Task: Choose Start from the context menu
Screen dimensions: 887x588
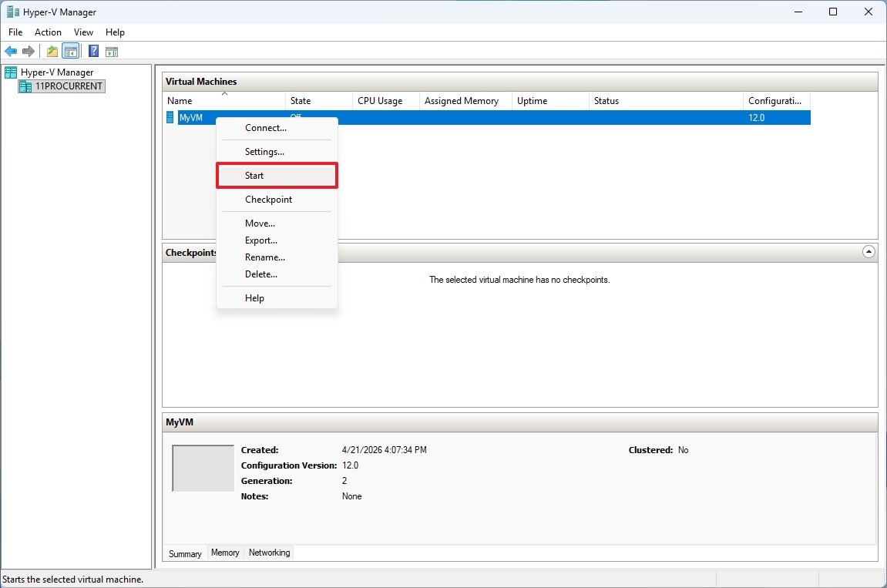Action: 254,175
